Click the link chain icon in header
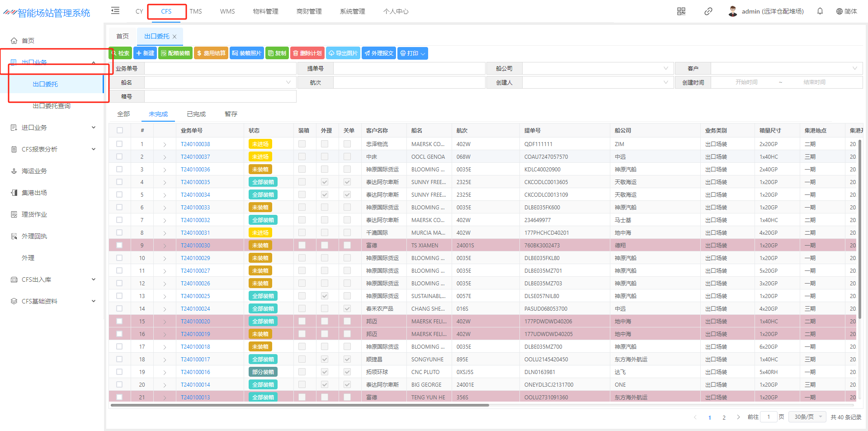Screen dimensions: 868x431 (x=708, y=11)
